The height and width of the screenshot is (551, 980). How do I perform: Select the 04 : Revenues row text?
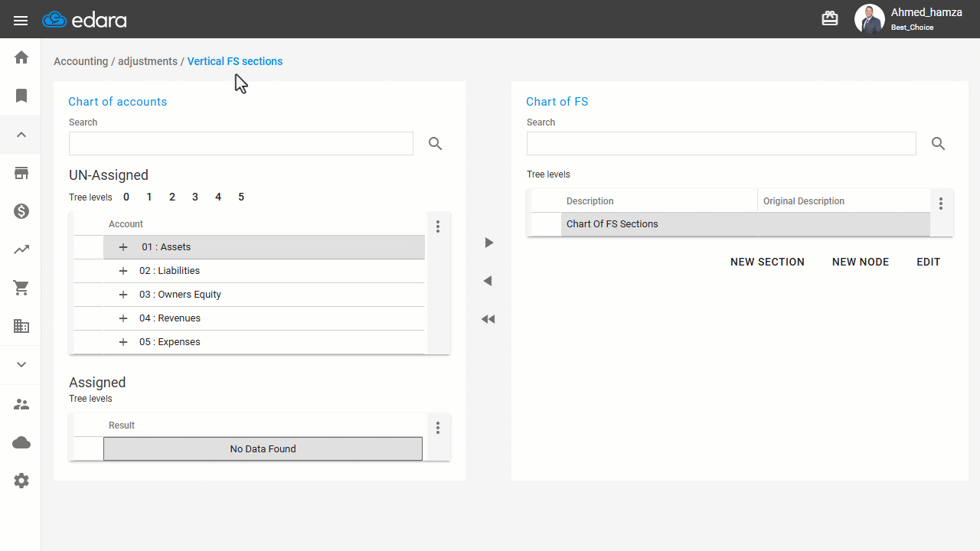click(170, 318)
